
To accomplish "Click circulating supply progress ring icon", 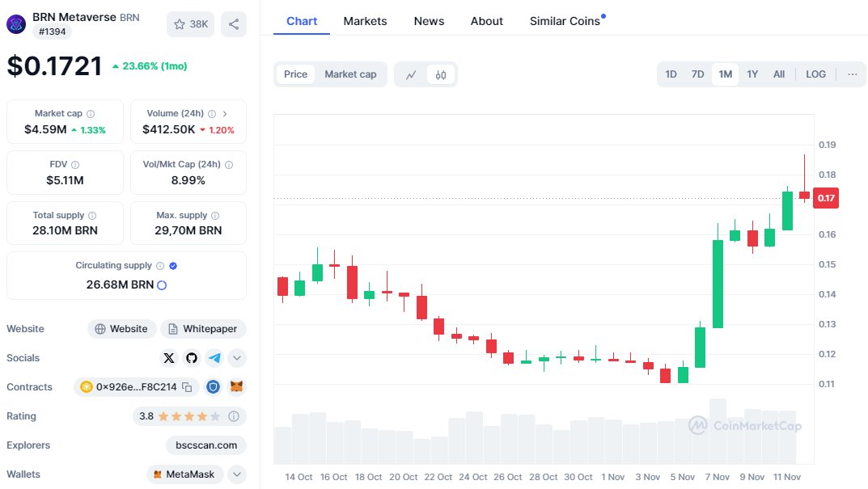I will [162, 285].
